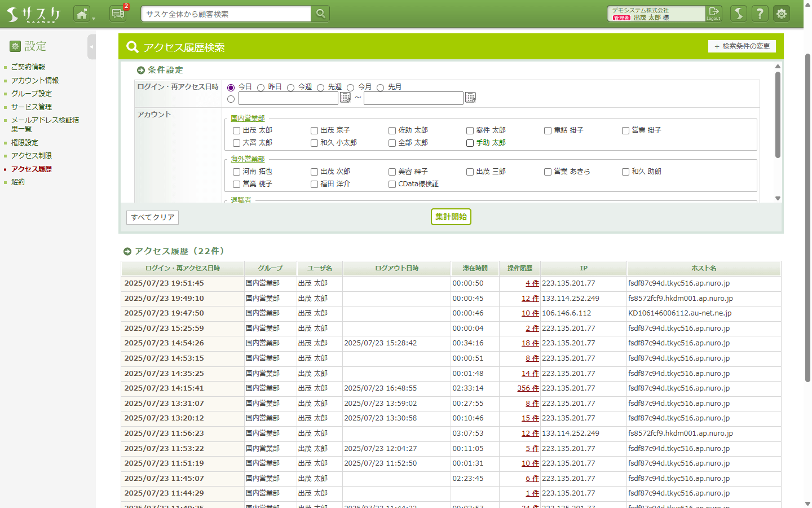Screen dimensions: 812x508
Task: Click logout time 2025/07/23 16:48:55
Action: coord(381,388)
